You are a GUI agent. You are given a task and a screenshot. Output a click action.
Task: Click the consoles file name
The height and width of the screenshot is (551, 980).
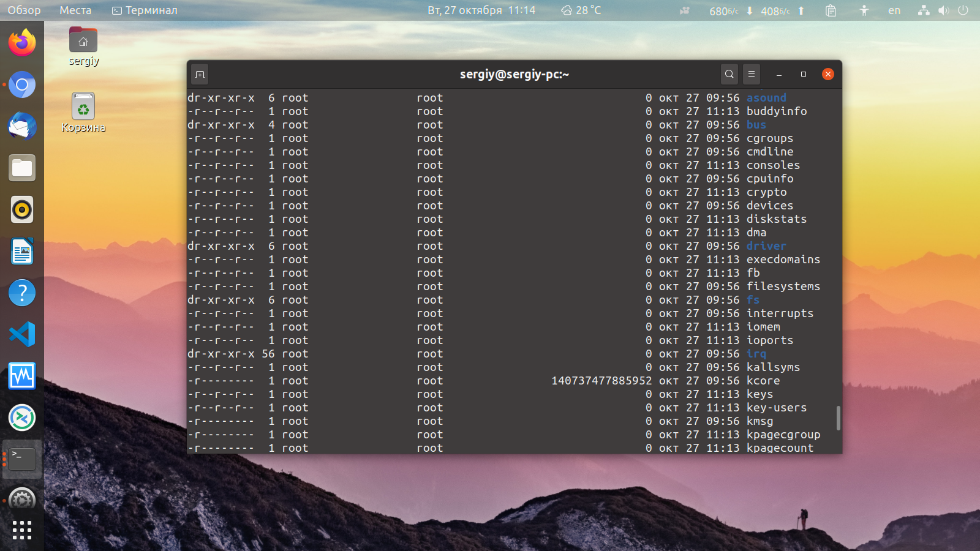[x=773, y=165]
